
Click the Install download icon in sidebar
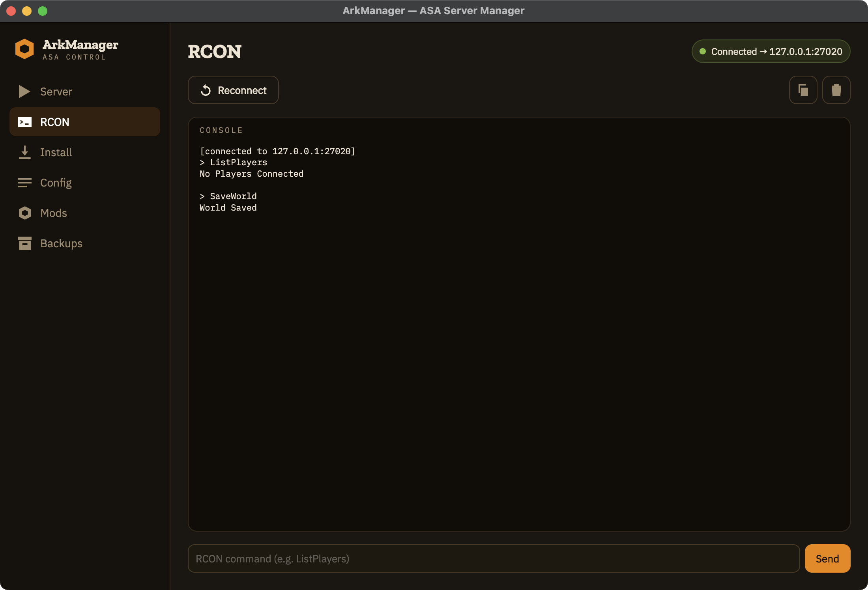click(x=24, y=152)
